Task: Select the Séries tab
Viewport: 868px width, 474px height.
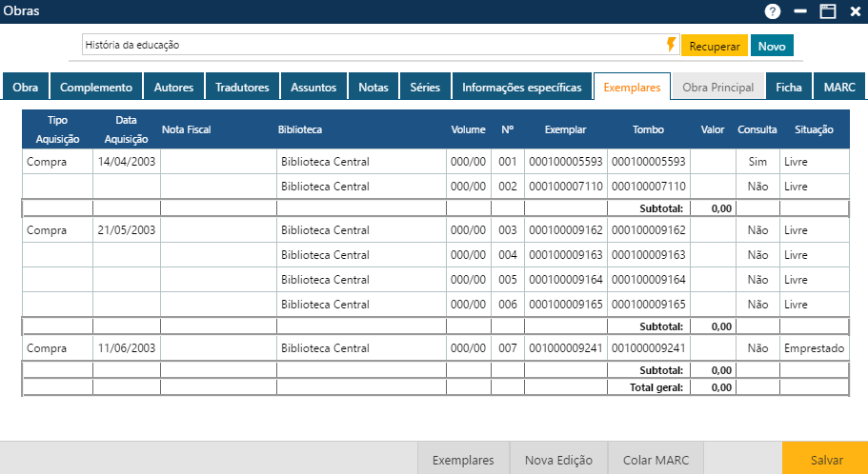Action: coord(425,88)
